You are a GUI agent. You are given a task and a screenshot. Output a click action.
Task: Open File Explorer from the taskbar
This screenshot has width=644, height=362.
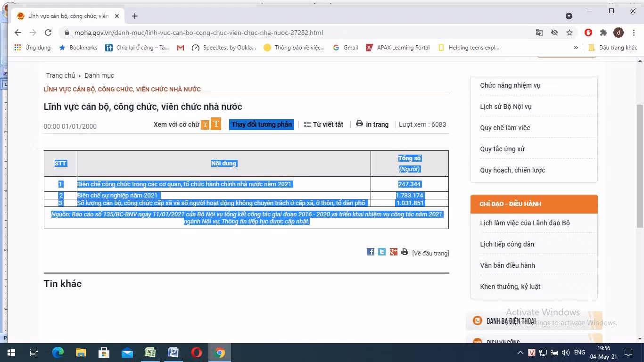(x=81, y=353)
